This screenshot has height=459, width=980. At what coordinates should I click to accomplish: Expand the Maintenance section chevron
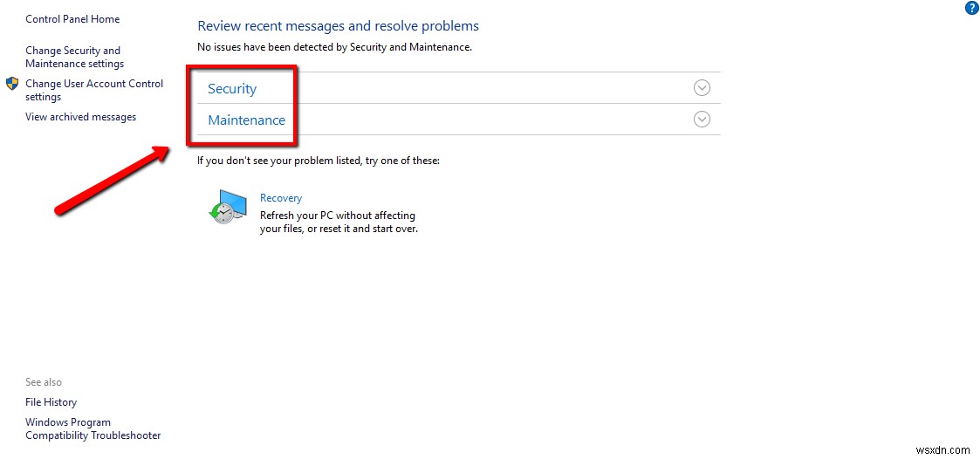point(702,119)
